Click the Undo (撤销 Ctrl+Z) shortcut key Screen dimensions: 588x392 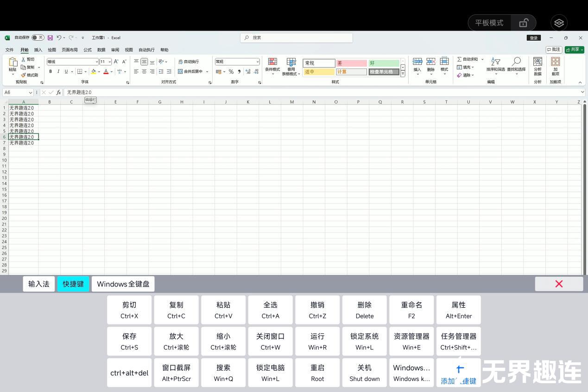317,310
